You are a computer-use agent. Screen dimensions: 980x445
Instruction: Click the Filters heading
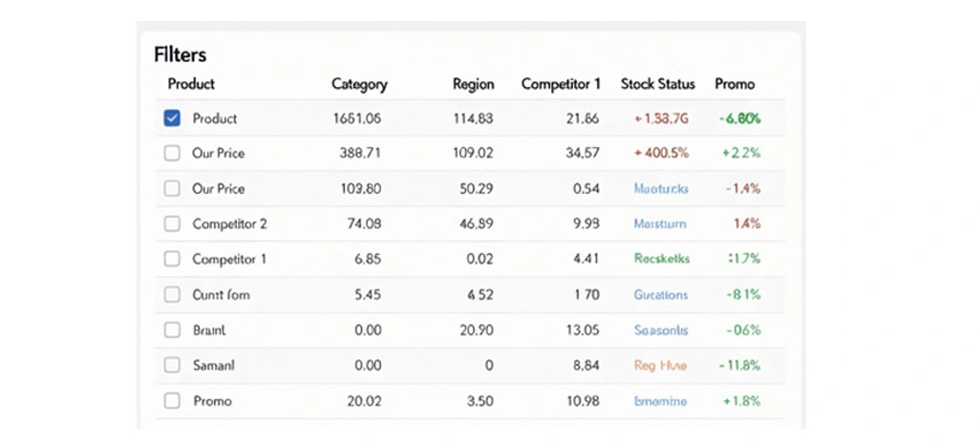coord(180,55)
